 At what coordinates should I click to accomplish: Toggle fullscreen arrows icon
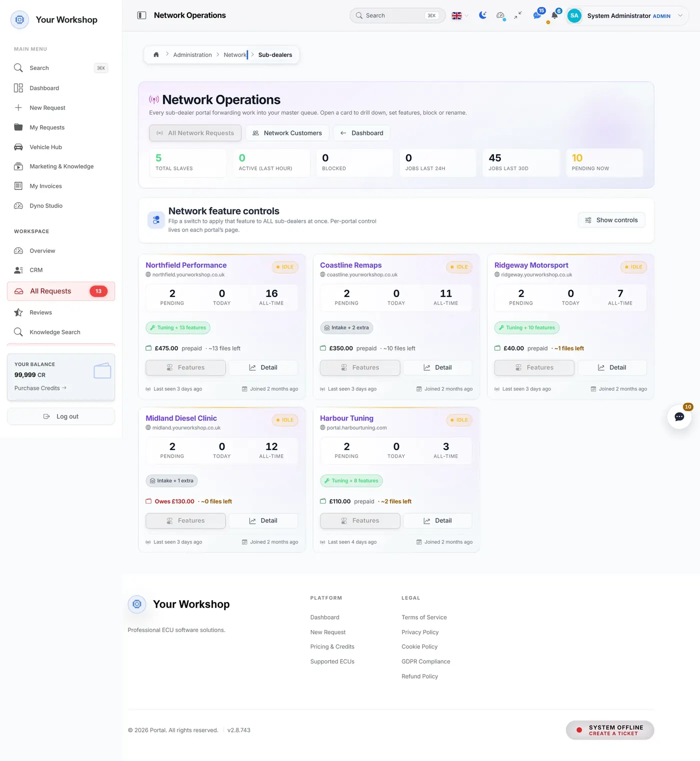[x=518, y=15]
